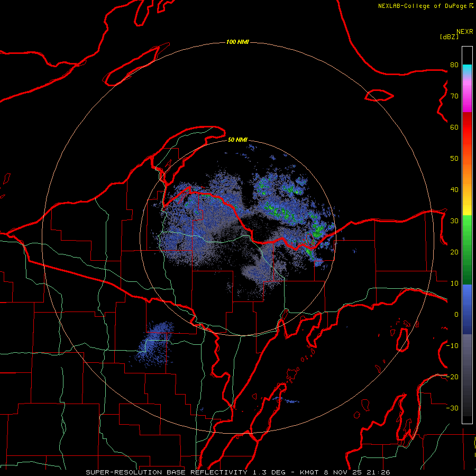Click the 0 dBZ scale value
The image size is (476, 476).
(x=456, y=315)
